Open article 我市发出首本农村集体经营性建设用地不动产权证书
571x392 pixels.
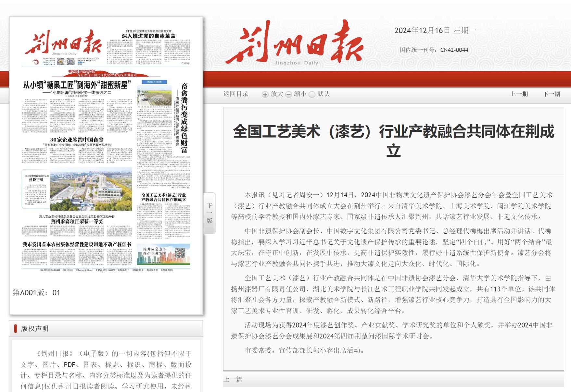[x=77, y=244]
